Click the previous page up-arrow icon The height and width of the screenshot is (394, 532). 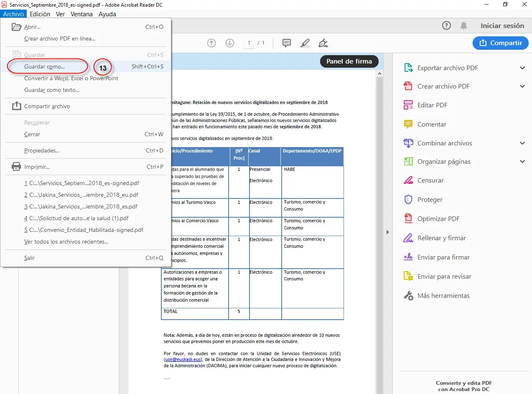click(x=212, y=43)
